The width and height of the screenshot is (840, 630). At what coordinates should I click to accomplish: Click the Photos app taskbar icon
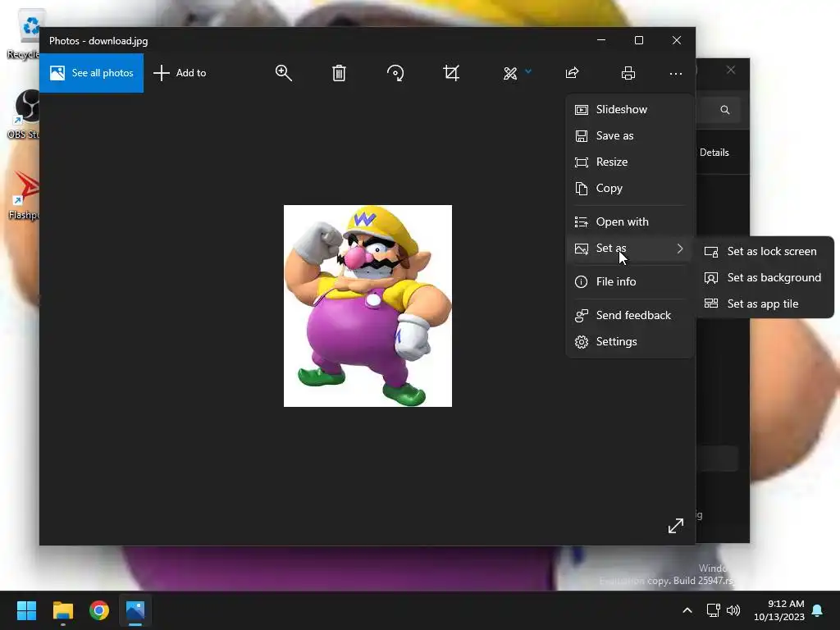point(135,610)
